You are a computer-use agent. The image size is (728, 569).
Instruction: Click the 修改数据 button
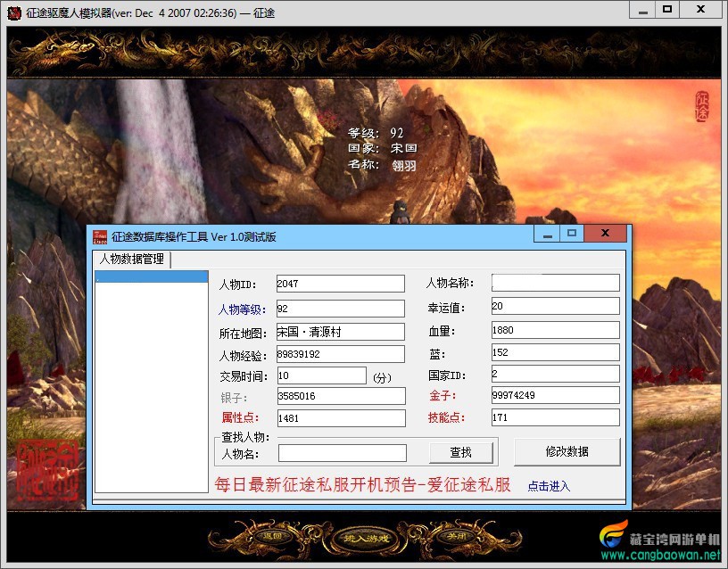567,451
